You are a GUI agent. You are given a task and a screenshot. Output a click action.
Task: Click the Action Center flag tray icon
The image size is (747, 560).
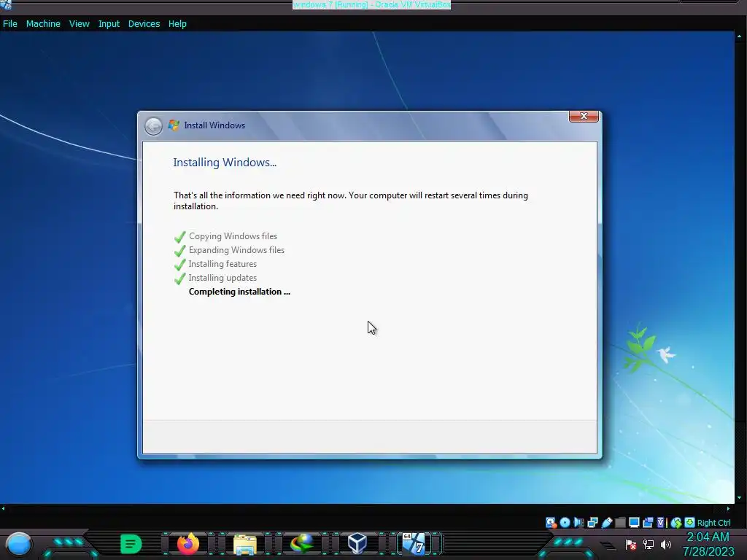pyautogui.click(x=631, y=544)
